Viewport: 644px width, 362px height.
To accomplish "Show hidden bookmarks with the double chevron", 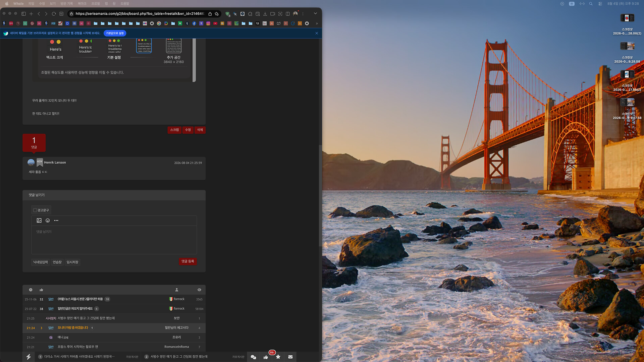I will [x=317, y=23].
